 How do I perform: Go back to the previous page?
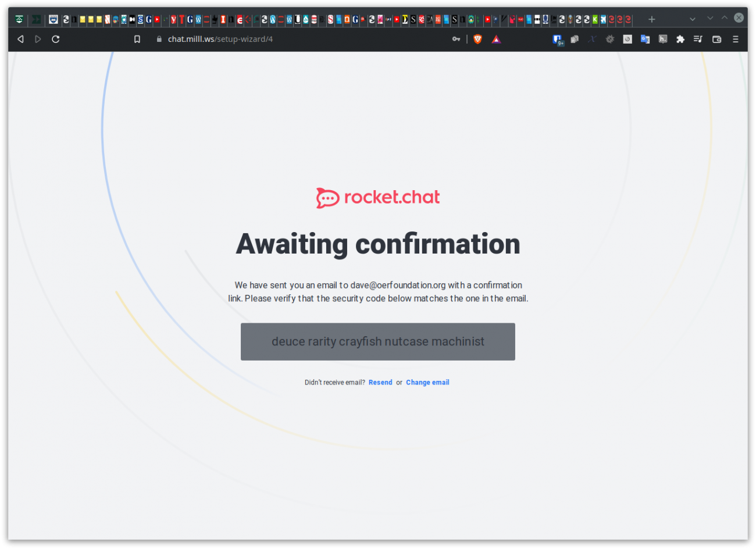[20, 39]
